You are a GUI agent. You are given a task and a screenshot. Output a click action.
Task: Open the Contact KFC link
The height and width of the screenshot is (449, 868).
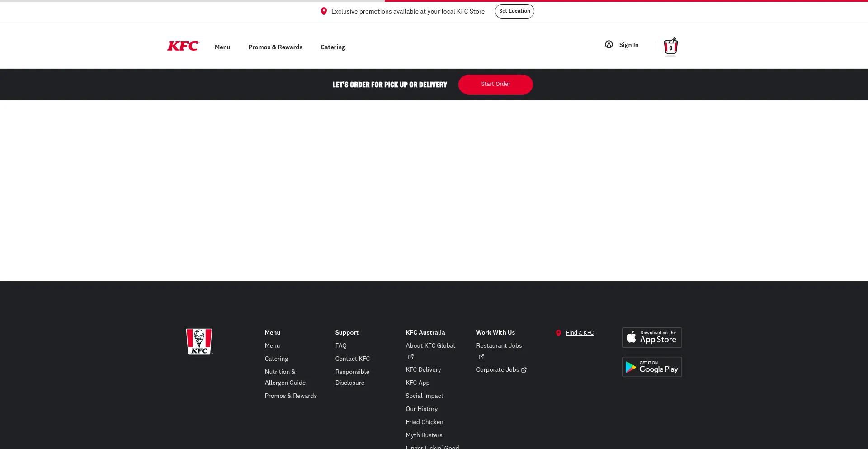[x=352, y=359]
